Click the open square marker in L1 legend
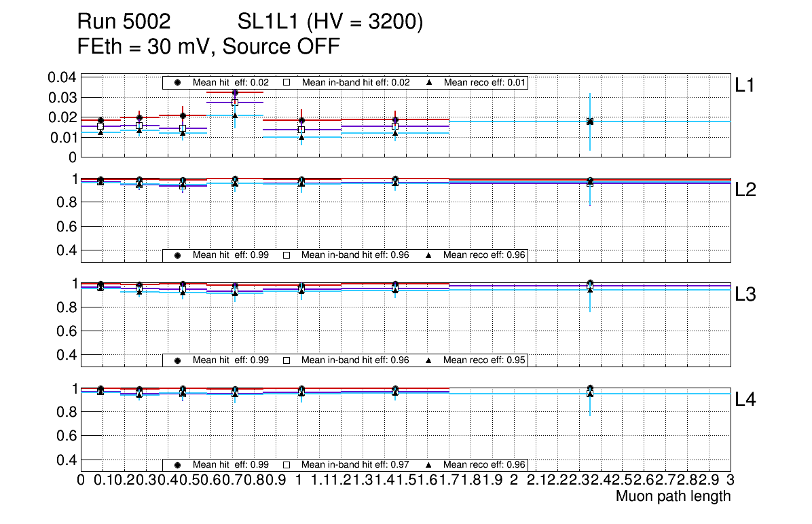The height and width of the screenshot is (524, 812). coord(287,83)
